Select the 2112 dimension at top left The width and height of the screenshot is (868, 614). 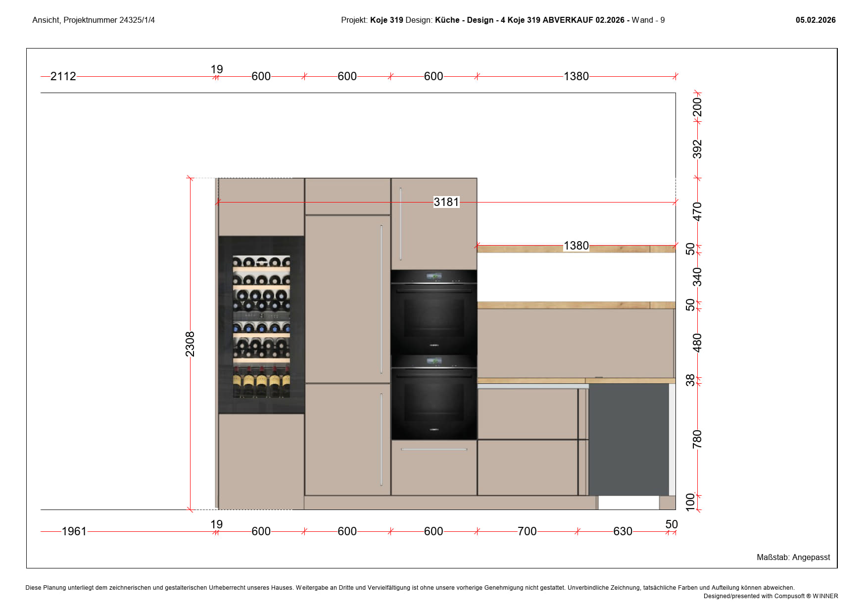63,76
